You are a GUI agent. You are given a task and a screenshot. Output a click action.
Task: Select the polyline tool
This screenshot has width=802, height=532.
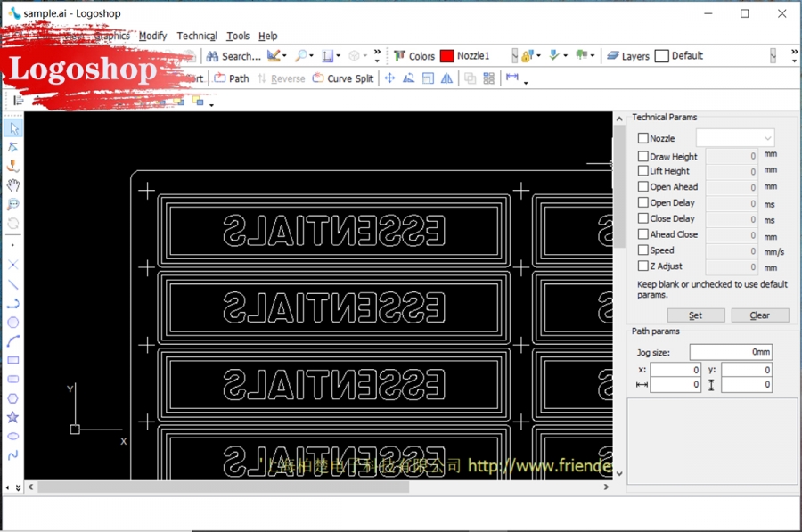pyautogui.click(x=13, y=303)
